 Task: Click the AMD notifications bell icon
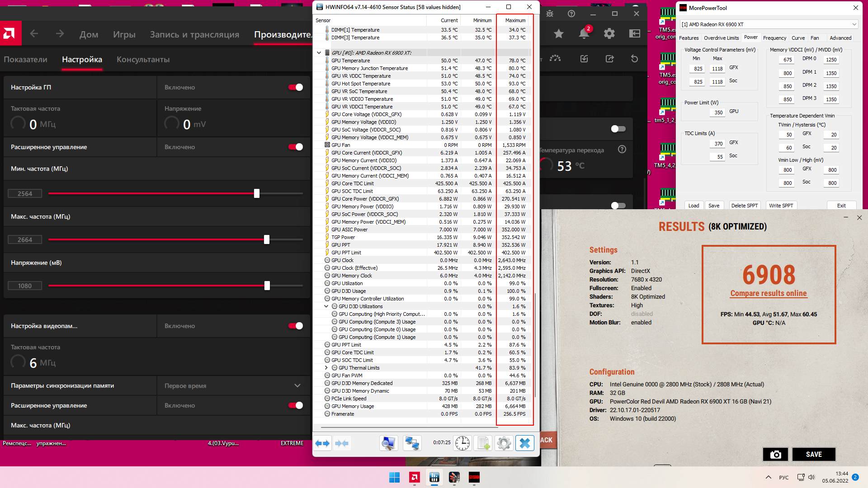point(584,33)
